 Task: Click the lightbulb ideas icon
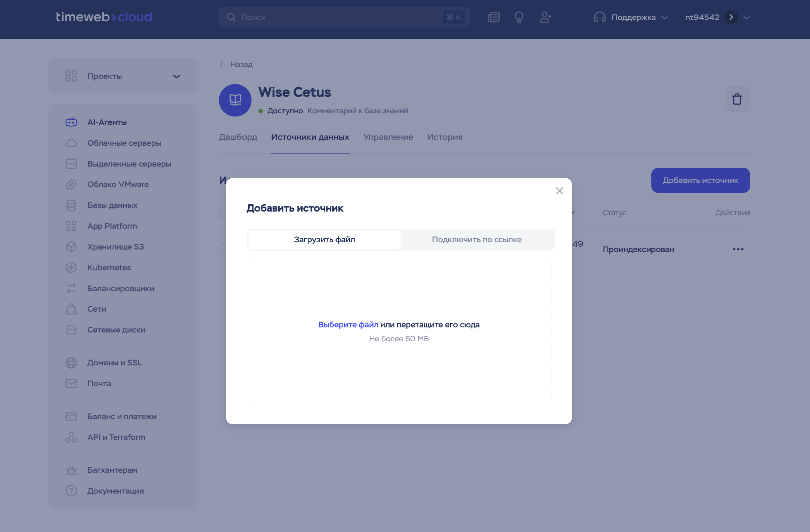pyautogui.click(x=519, y=17)
